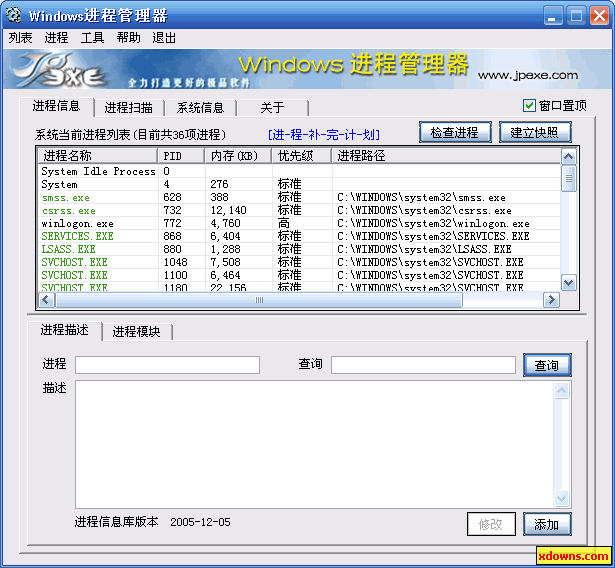The width and height of the screenshot is (615, 568).
Task: Switch to the 进程扫描 tab
Action: coord(129,107)
